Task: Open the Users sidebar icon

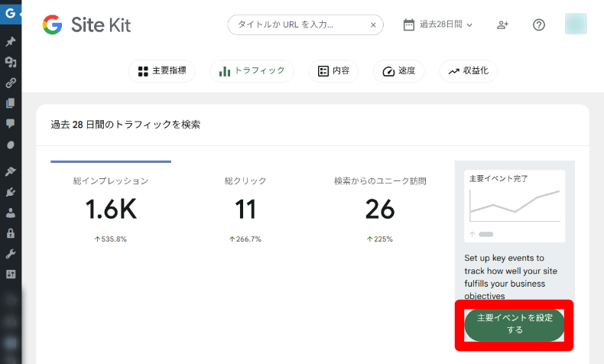Action: click(x=11, y=213)
